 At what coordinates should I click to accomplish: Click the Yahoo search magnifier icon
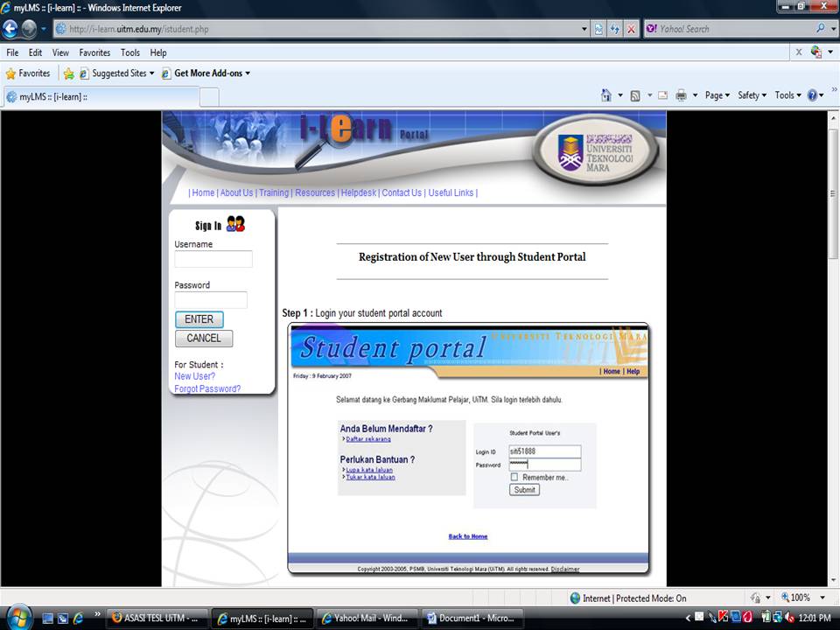click(820, 28)
